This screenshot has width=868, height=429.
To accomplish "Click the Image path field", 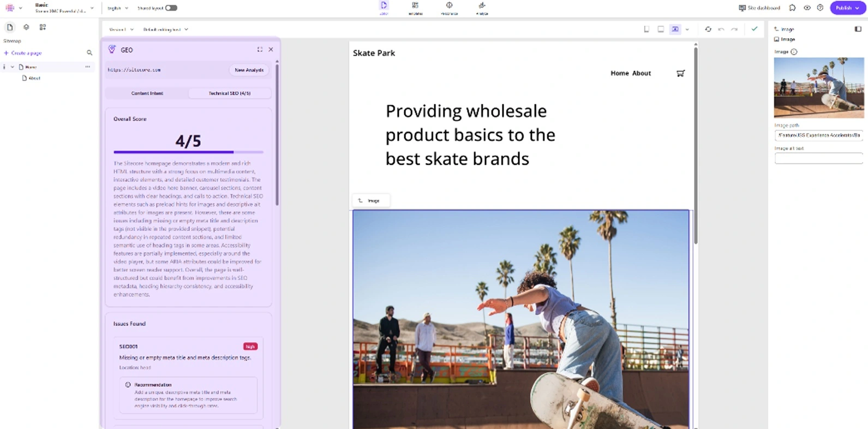I will pyautogui.click(x=819, y=135).
